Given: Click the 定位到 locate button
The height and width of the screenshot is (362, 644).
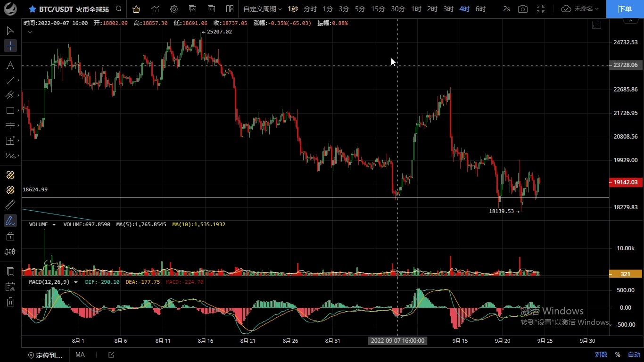Looking at the screenshot, I should 45,355.
